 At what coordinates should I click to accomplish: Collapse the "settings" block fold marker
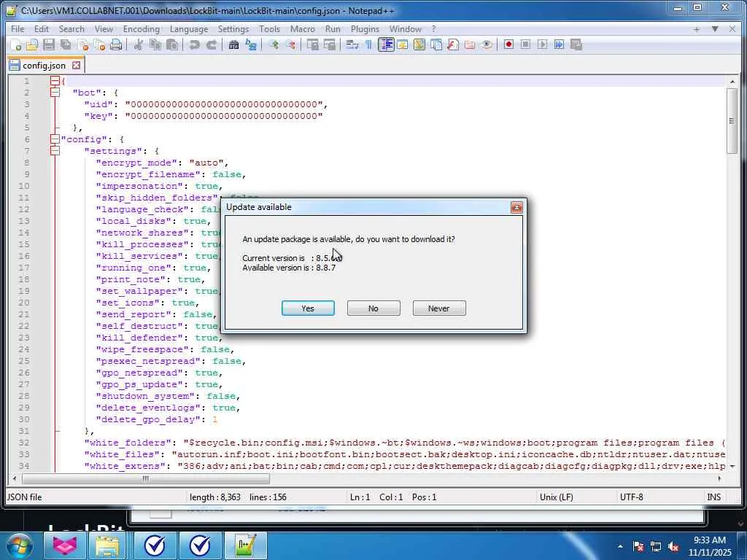[55, 151]
